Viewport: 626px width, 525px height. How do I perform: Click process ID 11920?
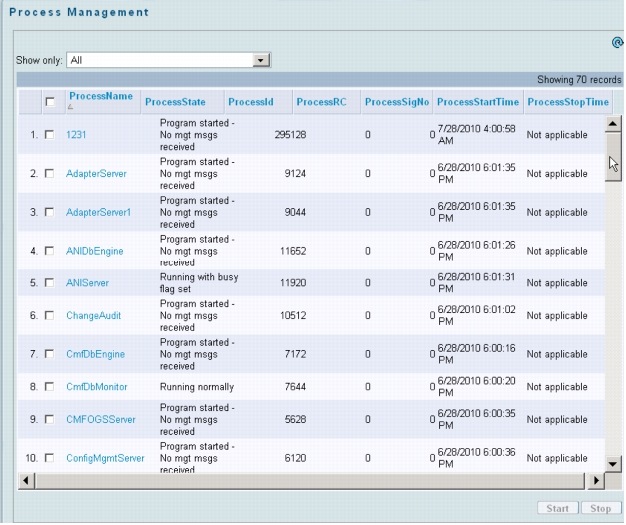(293, 283)
